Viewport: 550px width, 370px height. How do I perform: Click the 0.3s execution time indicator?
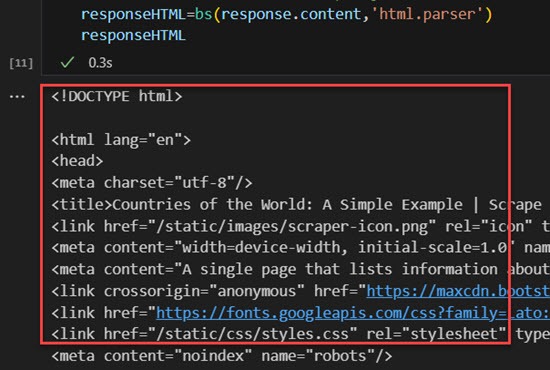pyautogui.click(x=100, y=63)
